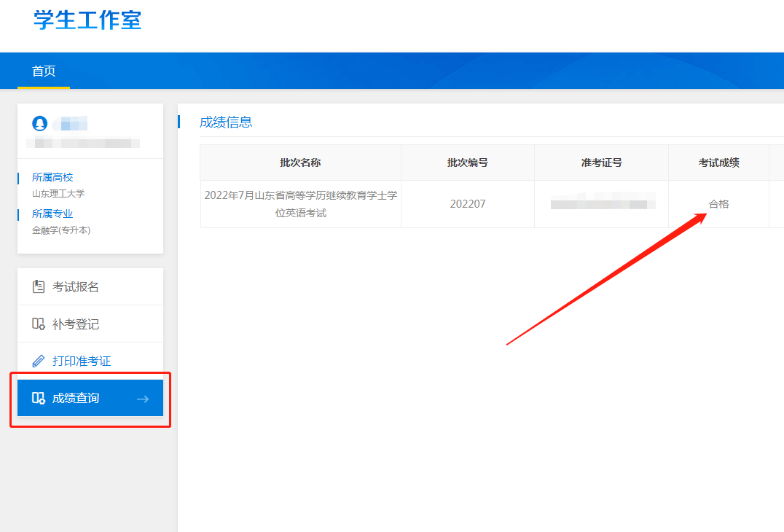This screenshot has height=532, width=784.
Task: Click the 批次名称 column header
Action: point(300,163)
